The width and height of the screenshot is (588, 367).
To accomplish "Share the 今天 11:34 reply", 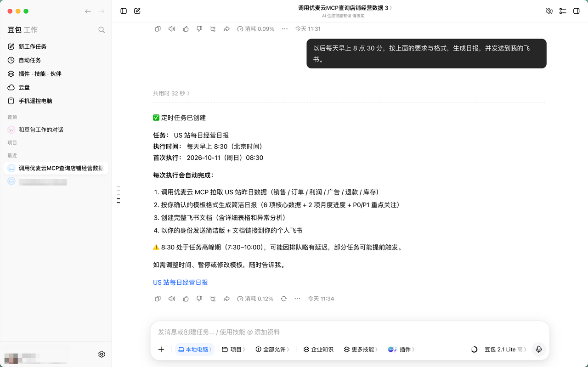I will (226, 299).
